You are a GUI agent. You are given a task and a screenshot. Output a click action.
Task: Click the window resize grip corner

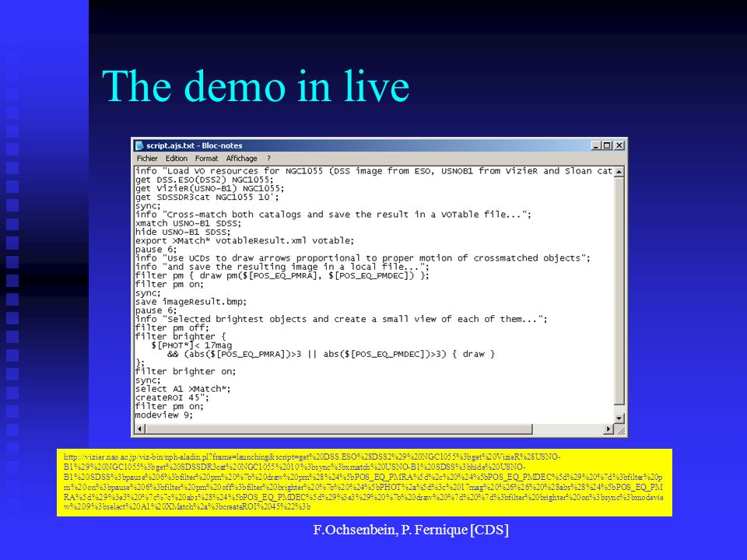620,430
